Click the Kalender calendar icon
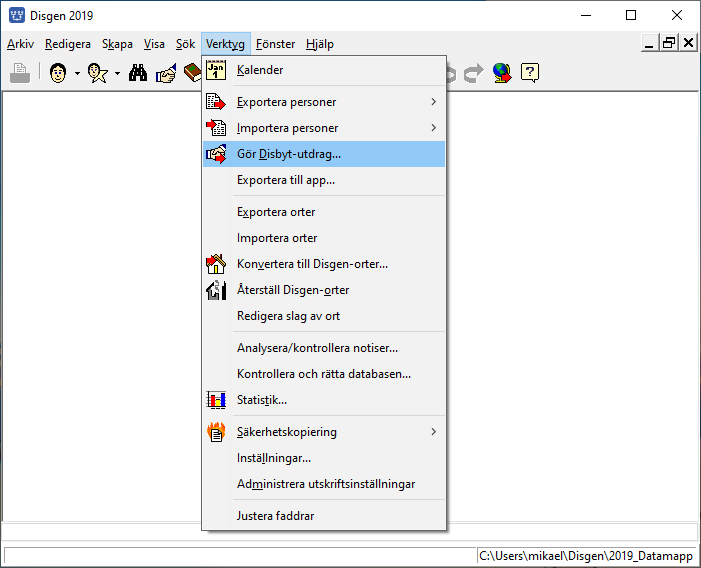Image resolution: width=701 pixels, height=568 pixels. (216, 70)
